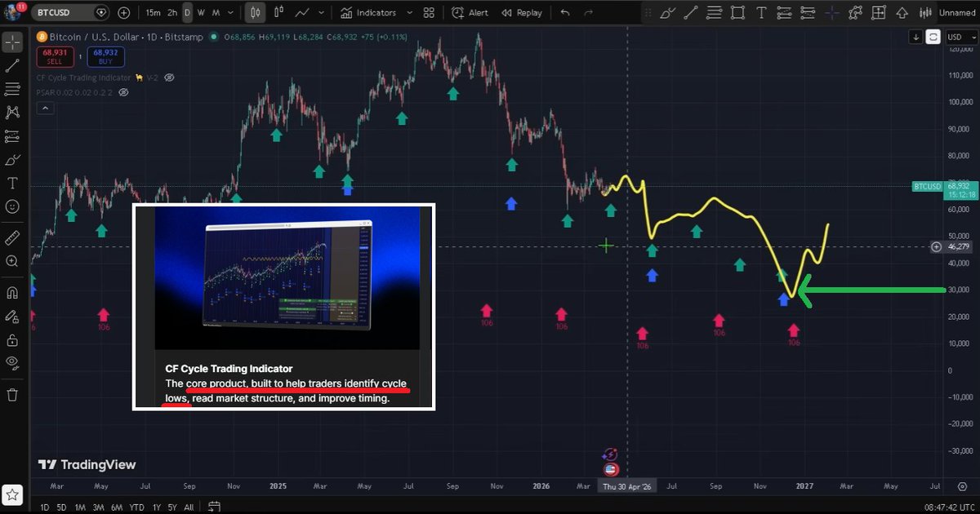
Task: Set range to 5D
Action: point(62,507)
